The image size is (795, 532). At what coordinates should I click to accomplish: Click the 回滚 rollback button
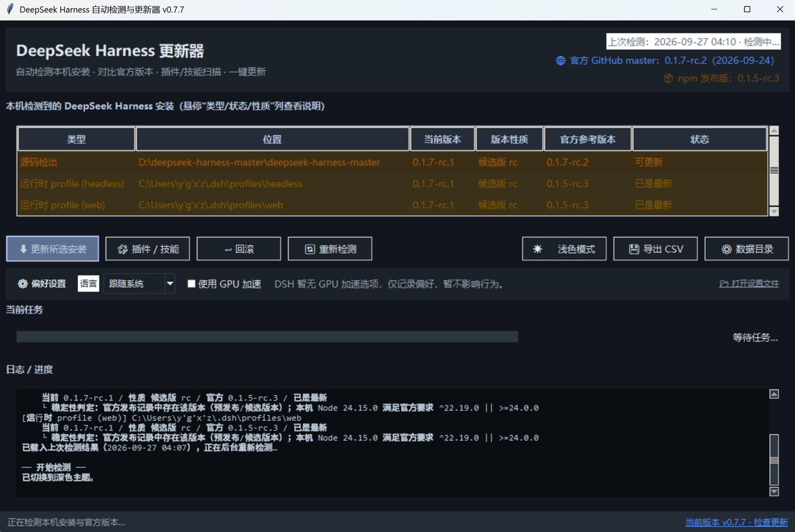238,249
